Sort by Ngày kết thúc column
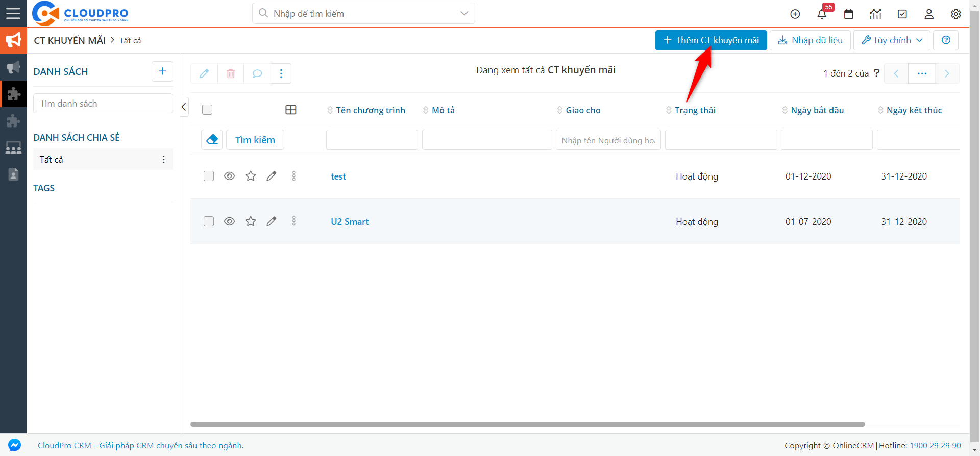The image size is (980, 456). click(x=910, y=110)
